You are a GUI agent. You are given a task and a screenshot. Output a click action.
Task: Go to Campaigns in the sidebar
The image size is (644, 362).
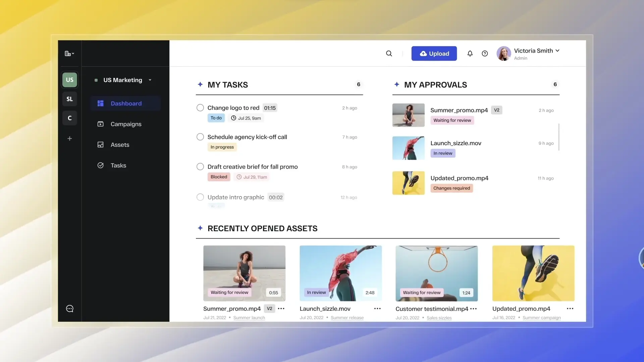[x=126, y=124]
